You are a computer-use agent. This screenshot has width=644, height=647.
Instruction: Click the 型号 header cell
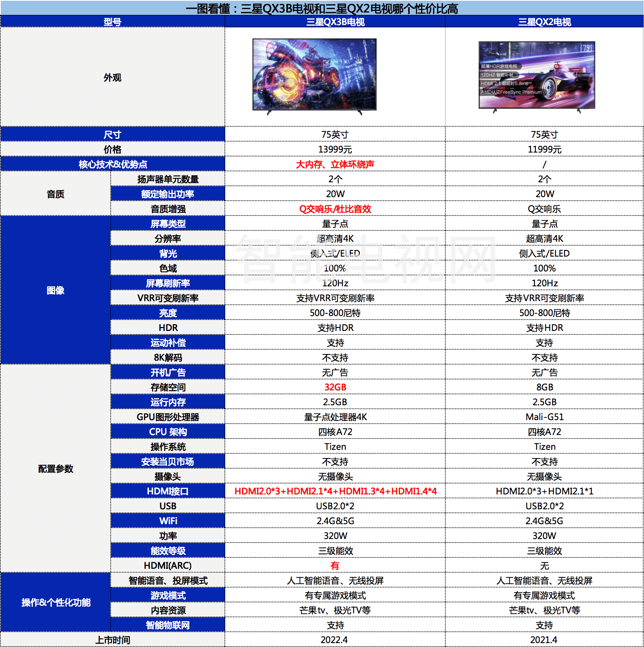coord(113,22)
